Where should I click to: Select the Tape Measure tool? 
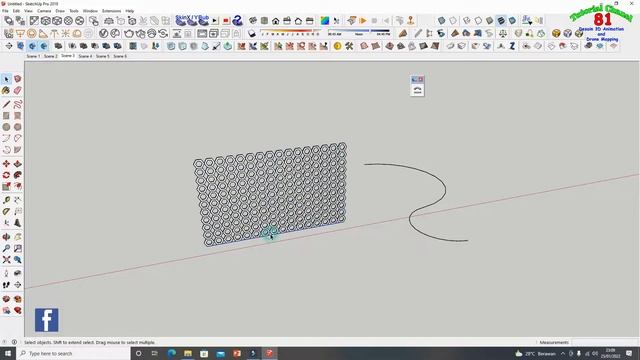[x=6, y=200]
